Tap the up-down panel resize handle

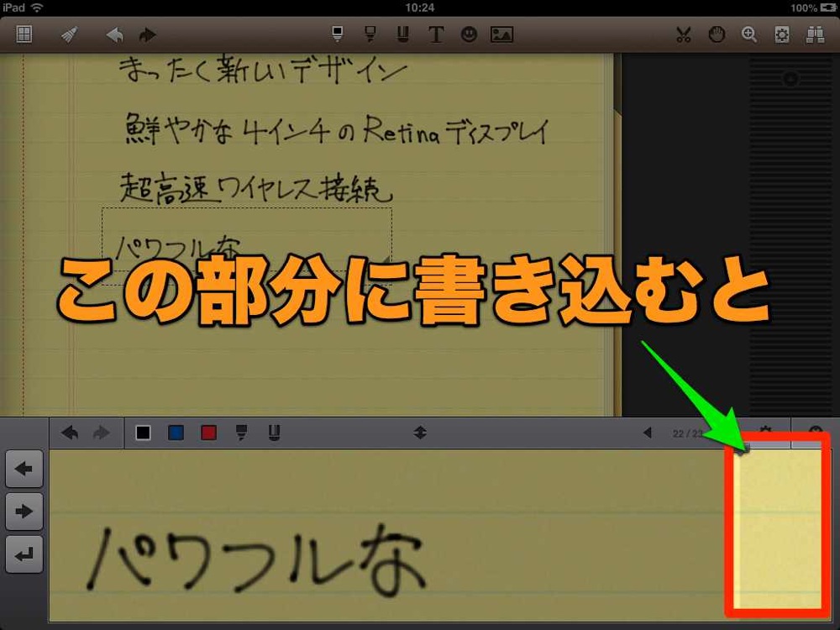pos(420,433)
